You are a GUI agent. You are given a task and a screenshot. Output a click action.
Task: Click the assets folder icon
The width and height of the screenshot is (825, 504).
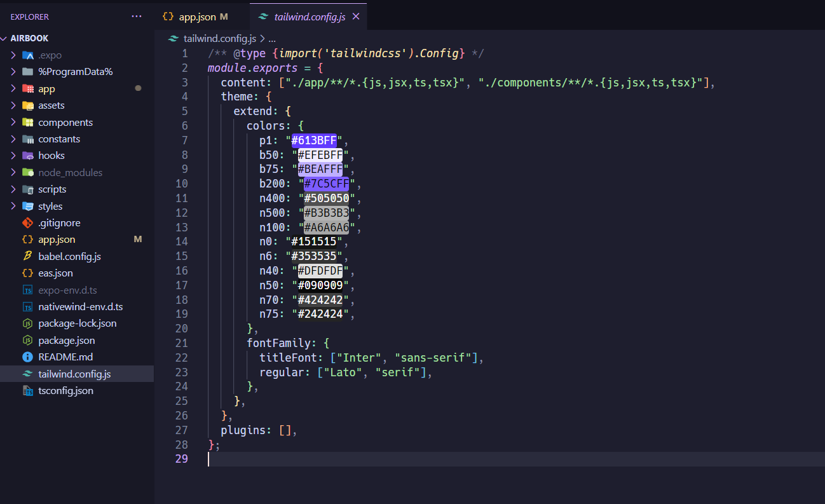tap(27, 106)
